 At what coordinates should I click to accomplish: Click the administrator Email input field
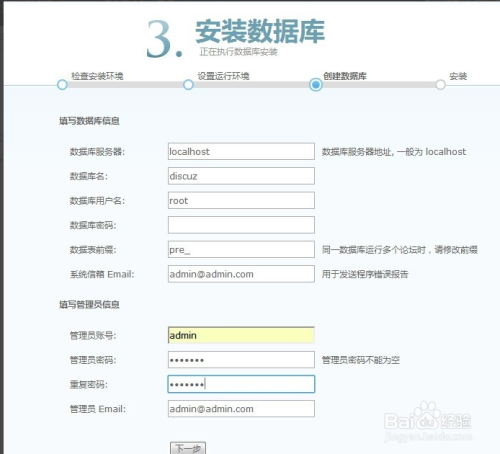click(241, 409)
